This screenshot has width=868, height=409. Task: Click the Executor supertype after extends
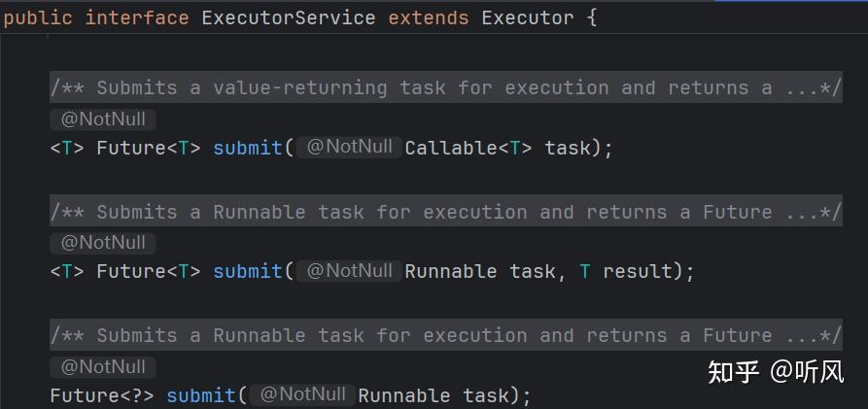527,18
